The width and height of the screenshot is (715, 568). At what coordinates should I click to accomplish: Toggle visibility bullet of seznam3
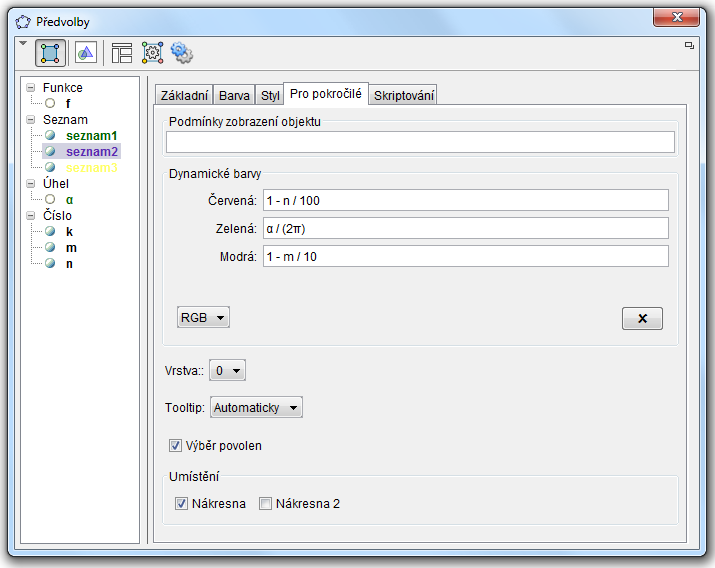(50, 167)
